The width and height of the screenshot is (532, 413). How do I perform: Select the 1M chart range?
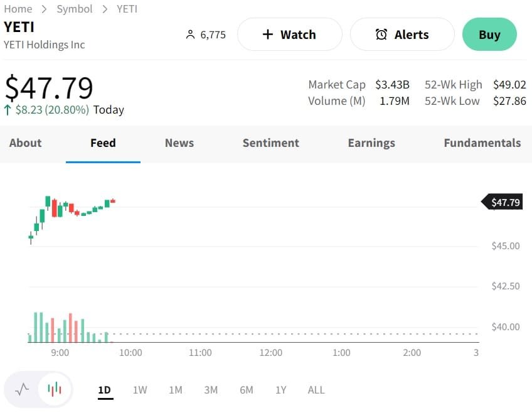click(x=176, y=390)
